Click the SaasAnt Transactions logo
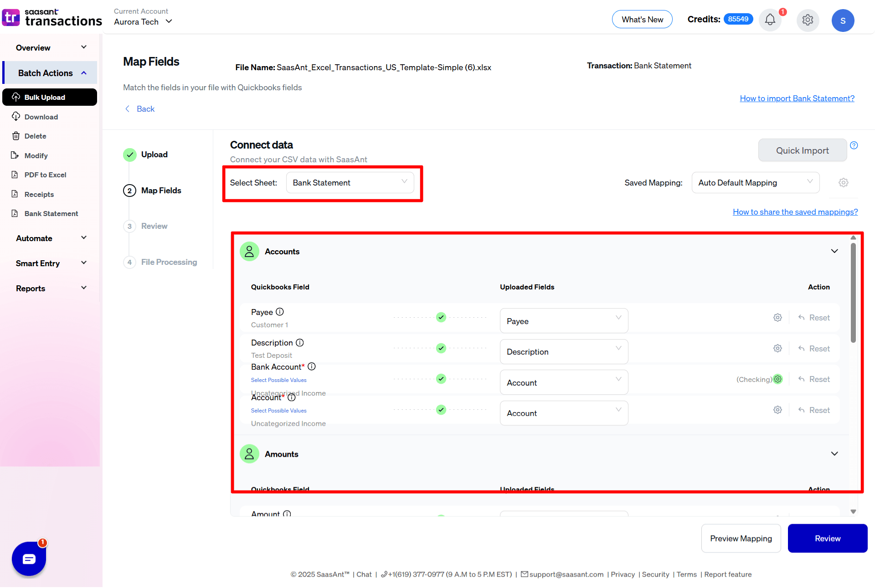Image resolution: width=875 pixels, height=588 pixels. 52,17
